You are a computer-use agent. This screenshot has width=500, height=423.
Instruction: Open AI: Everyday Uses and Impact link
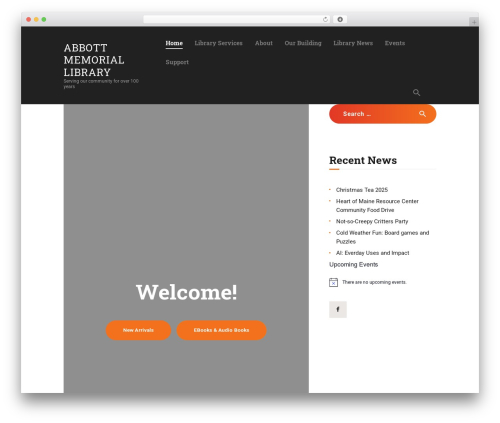tap(372, 253)
